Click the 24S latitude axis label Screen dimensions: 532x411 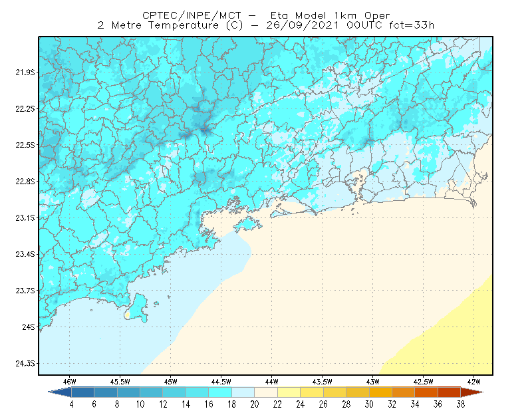point(29,327)
